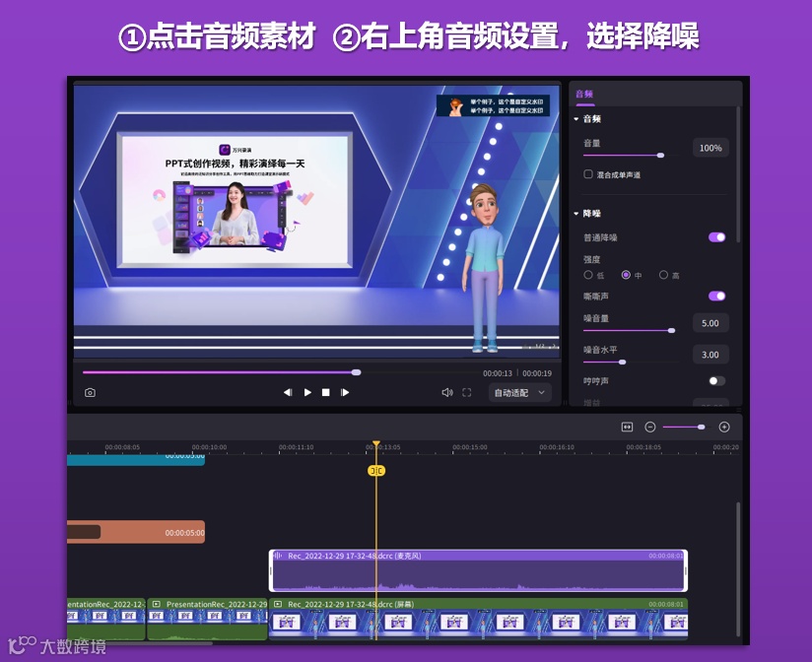Disable the 普通降噪 toggle
812x662 pixels.
point(717,236)
